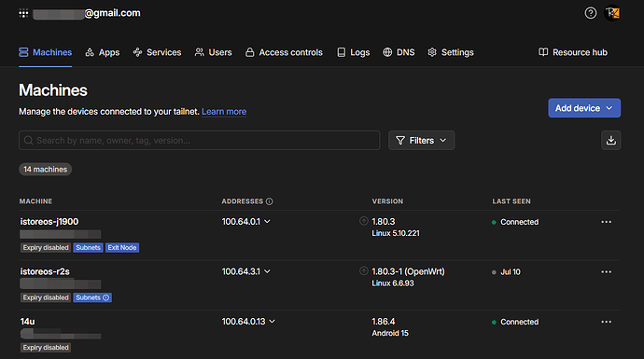
Task: Open the app launcher grid icon
Action: click(x=23, y=13)
